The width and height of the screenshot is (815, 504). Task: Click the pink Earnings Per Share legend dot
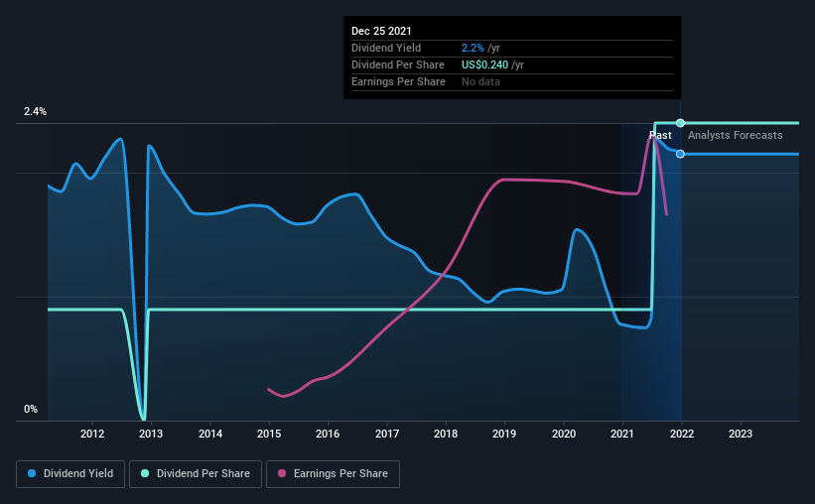pyautogui.click(x=282, y=473)
